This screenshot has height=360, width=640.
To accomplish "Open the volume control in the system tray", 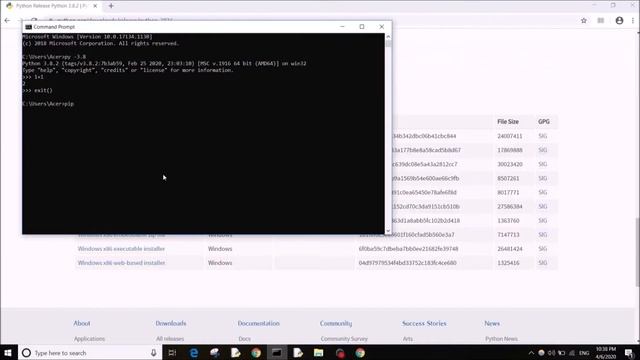I will coord(552,353).
